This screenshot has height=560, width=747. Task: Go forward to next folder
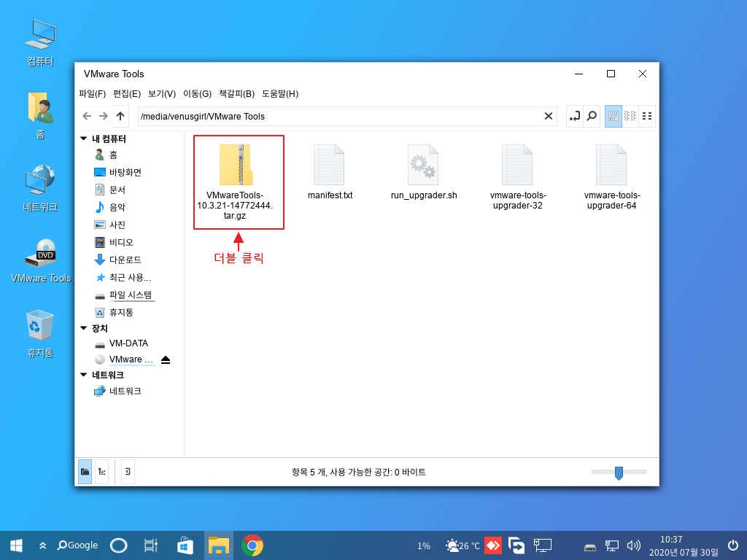(104, 116)
